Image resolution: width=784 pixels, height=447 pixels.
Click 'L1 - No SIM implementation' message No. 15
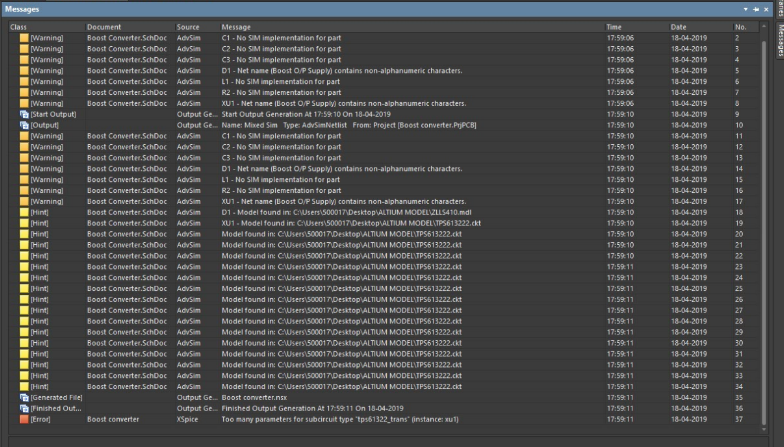click(280, 180)
